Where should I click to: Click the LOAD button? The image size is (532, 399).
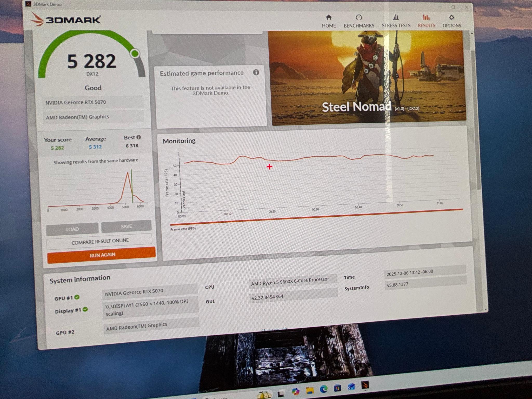coord(72,229)
